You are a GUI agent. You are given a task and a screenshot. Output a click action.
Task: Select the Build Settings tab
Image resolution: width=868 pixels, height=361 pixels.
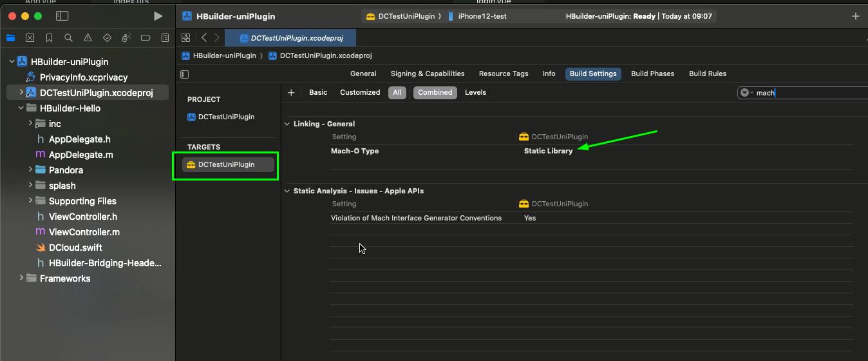[x=593, y=73]
